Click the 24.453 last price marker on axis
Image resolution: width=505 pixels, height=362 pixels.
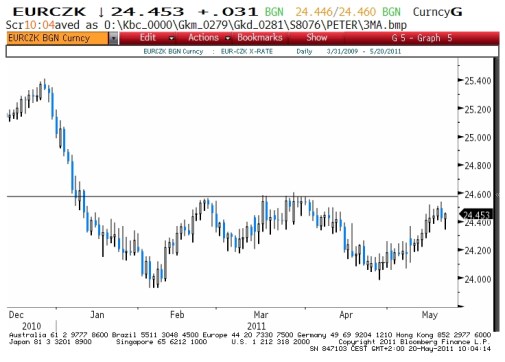[x=476, y=215]
